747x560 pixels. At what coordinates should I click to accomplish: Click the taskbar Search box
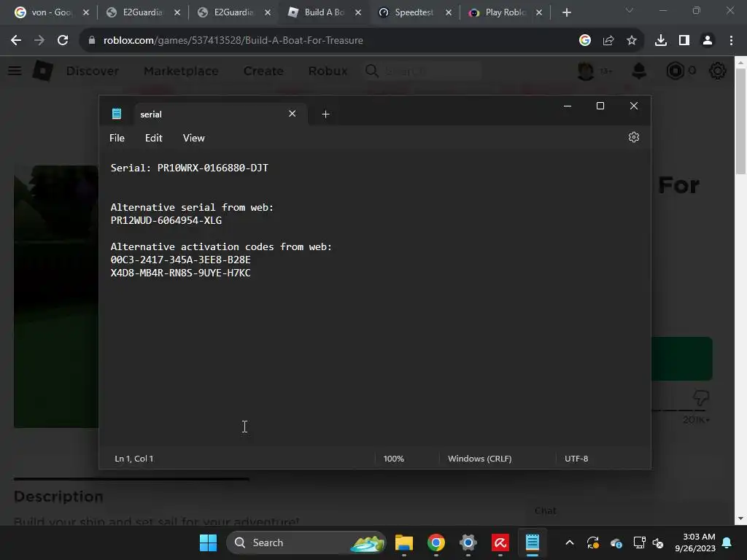coord(306,542)
